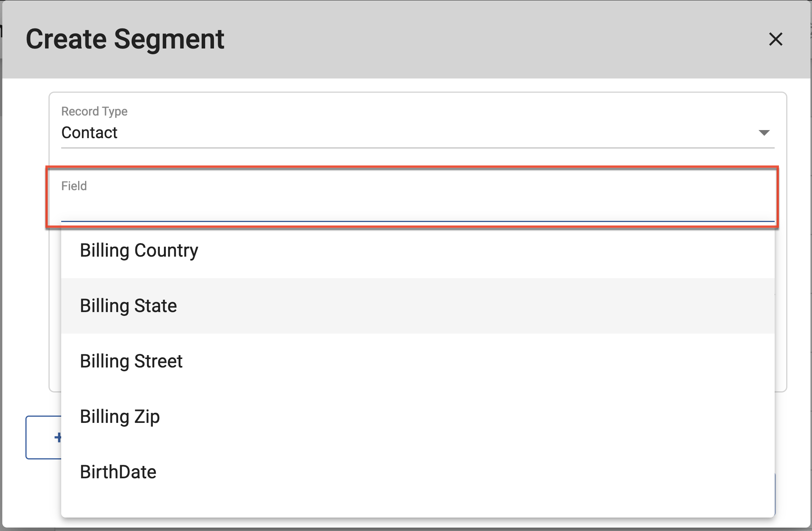Click the Record Type label

pyautogui.click(x=94, y=112)
